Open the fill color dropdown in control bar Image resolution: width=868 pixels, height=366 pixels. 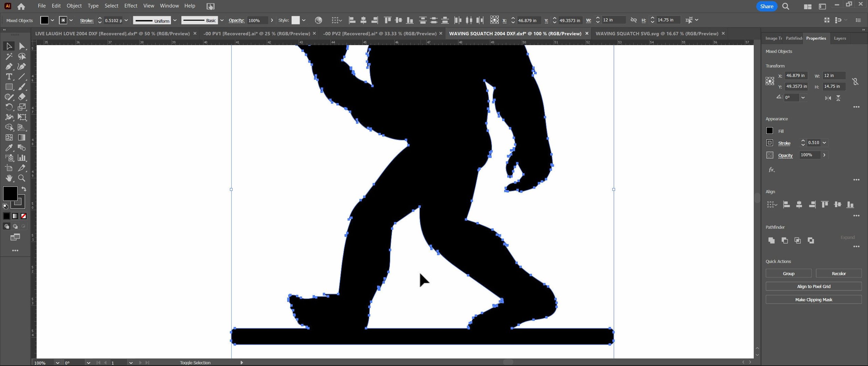click(x=52, y=20)
